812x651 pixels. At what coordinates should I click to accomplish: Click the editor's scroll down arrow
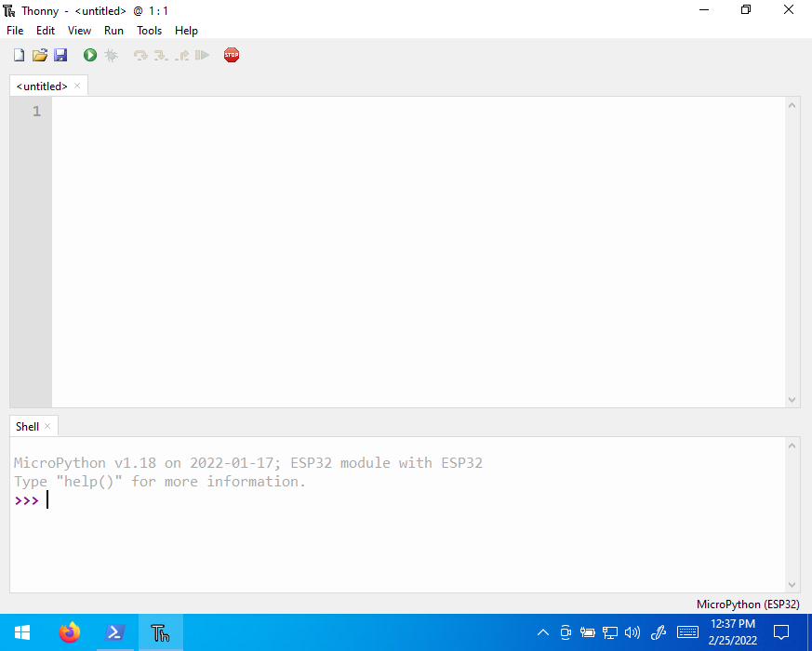pos(792,399)
